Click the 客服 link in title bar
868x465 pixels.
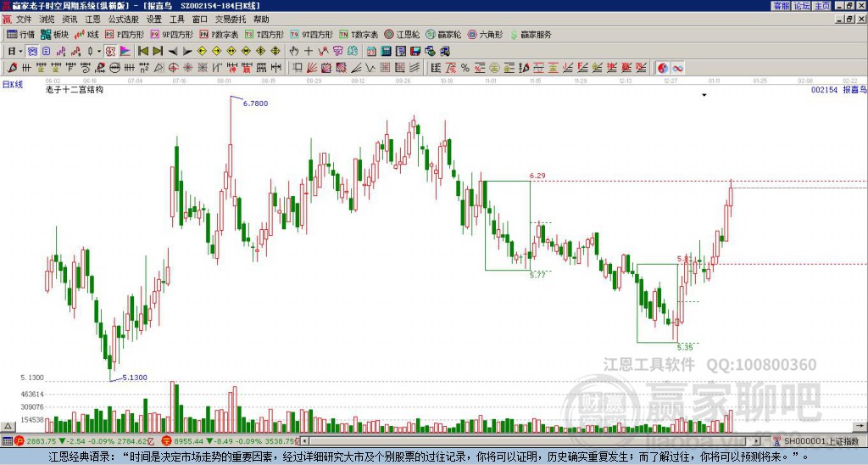[x=781, y=6]
